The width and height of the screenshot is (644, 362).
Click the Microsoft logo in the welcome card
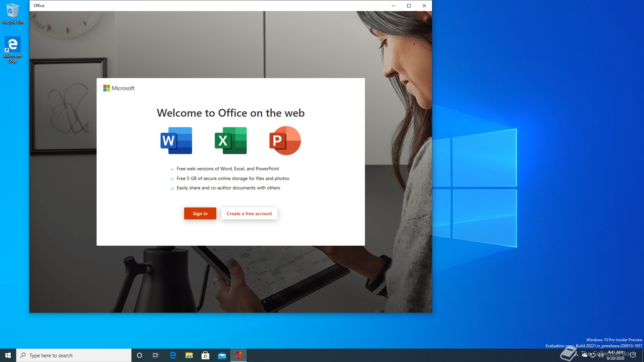point(119,88)
